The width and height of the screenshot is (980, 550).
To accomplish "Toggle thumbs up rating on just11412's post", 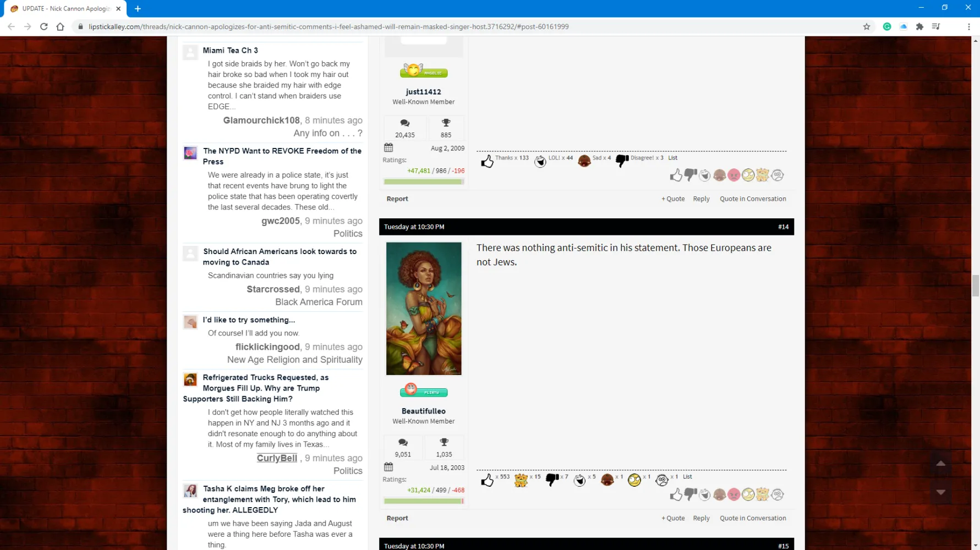I will pyautogui.click(x=676, y=175).
